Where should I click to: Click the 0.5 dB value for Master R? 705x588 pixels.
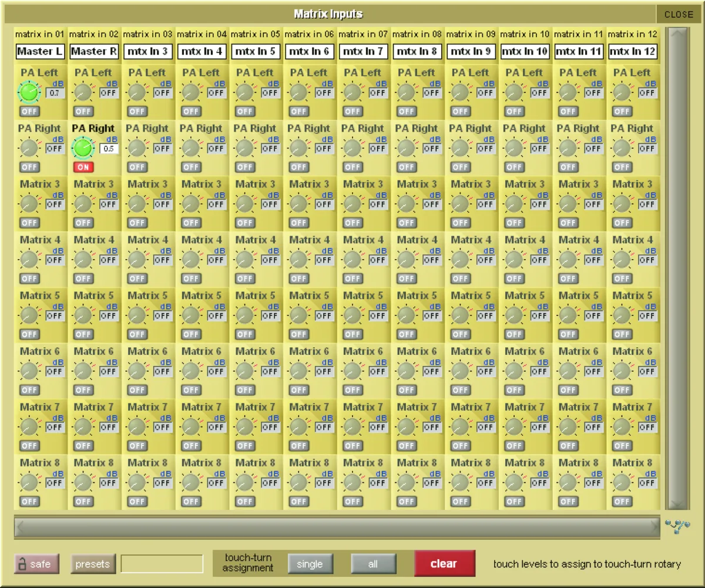click(x=109, y=149)
